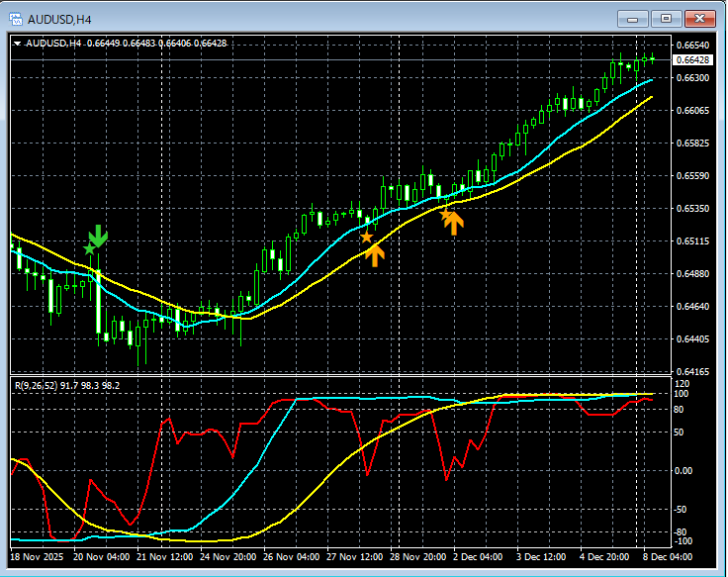
Task: Click the green star marker near 20 Nov
Action: 88,249
